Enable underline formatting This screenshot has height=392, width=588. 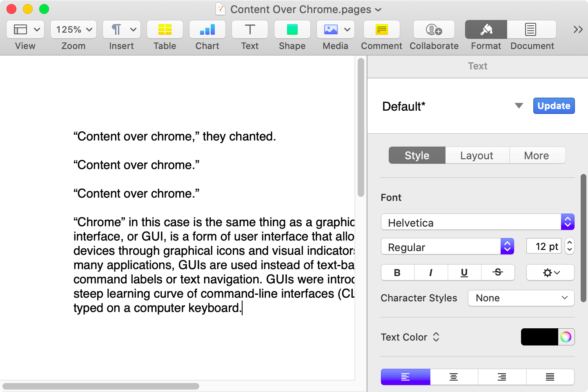(464, 272)
